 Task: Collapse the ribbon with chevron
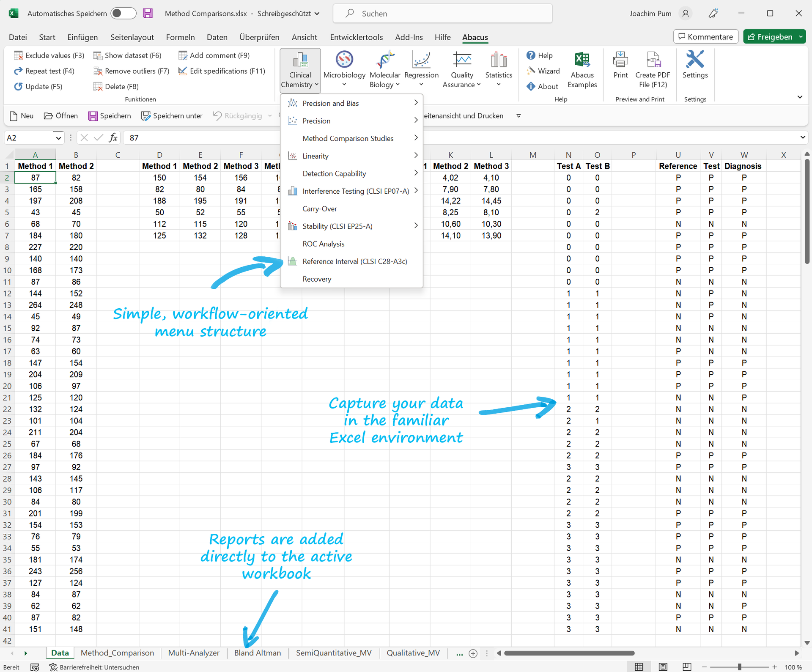coord(800,97)
